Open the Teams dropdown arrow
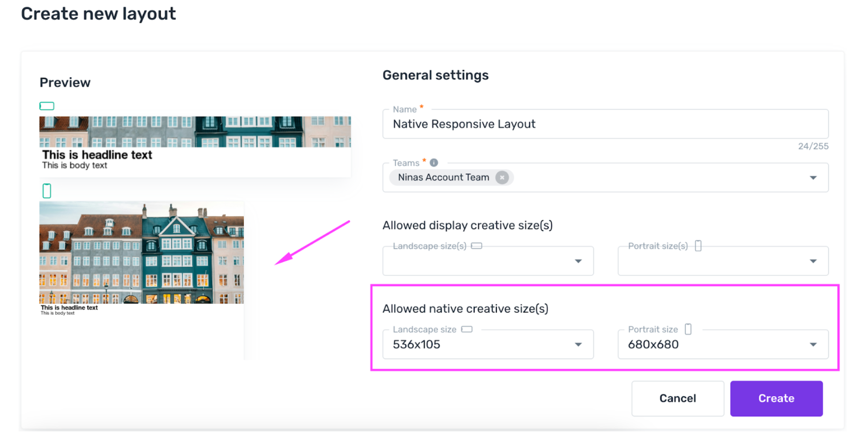Screen dimensions: 868x438 813,178
